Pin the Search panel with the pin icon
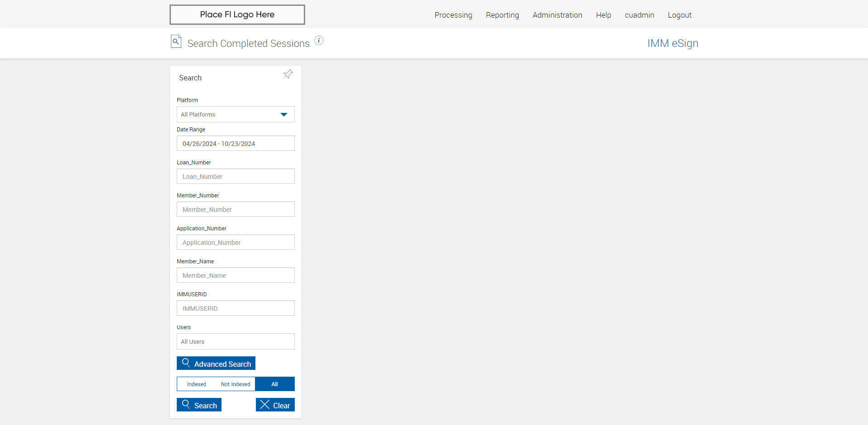Image resolution: width=868 pixels, height=425 pixels. pos(288,74)
